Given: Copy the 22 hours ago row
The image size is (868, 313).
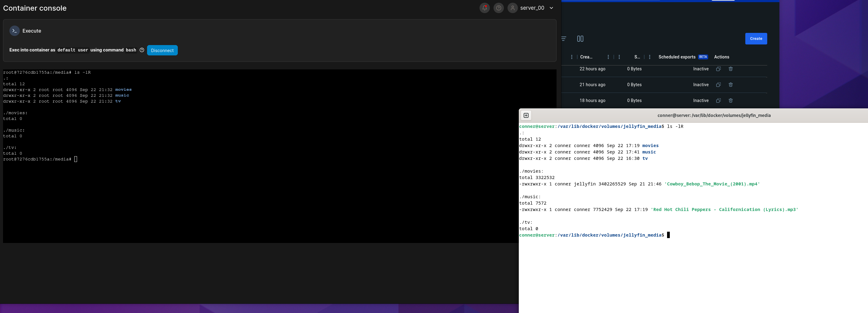Looking at the screenshot, I should (718, 69).
